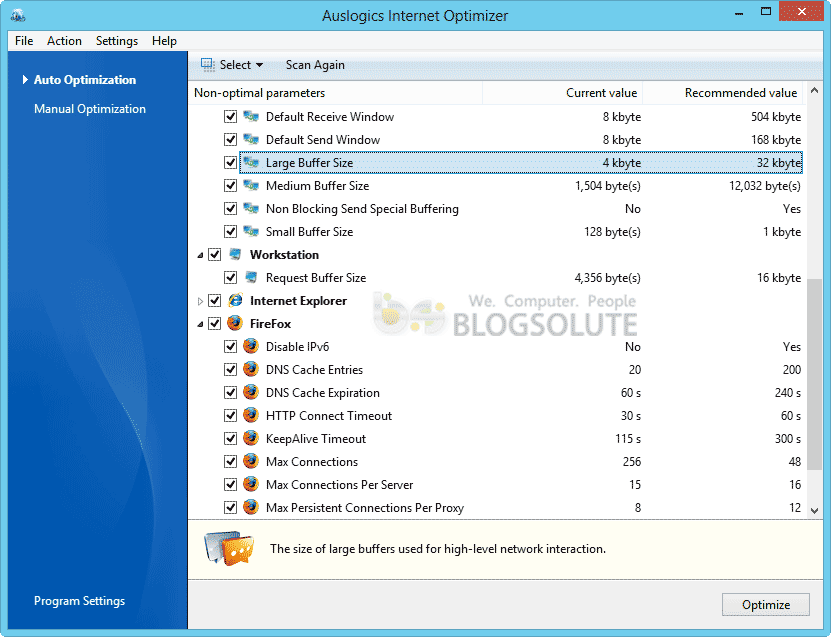Switch to Manual Optimization section
The width and height of the screenshot is (831, 637).
pos(90,109)
